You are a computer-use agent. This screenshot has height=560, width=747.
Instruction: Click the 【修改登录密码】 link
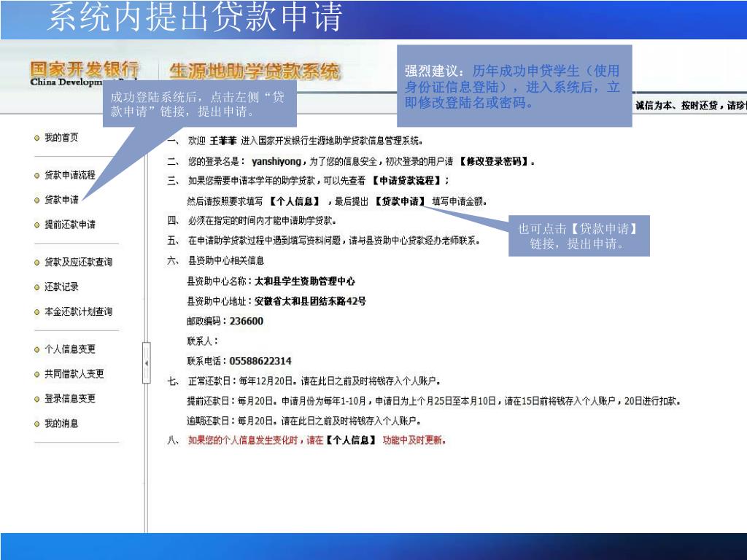point(494,161)
